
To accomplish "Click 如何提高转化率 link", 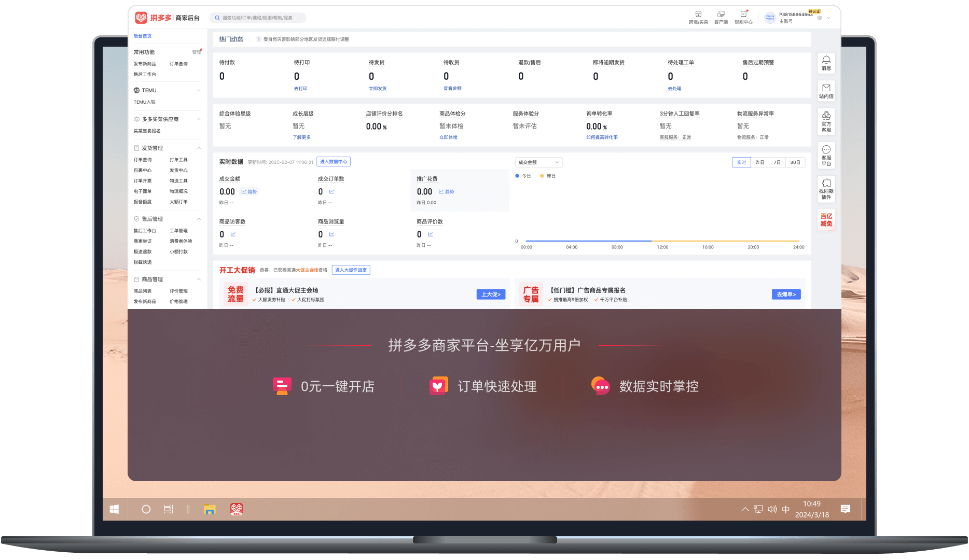I will [x=602, y=137].
